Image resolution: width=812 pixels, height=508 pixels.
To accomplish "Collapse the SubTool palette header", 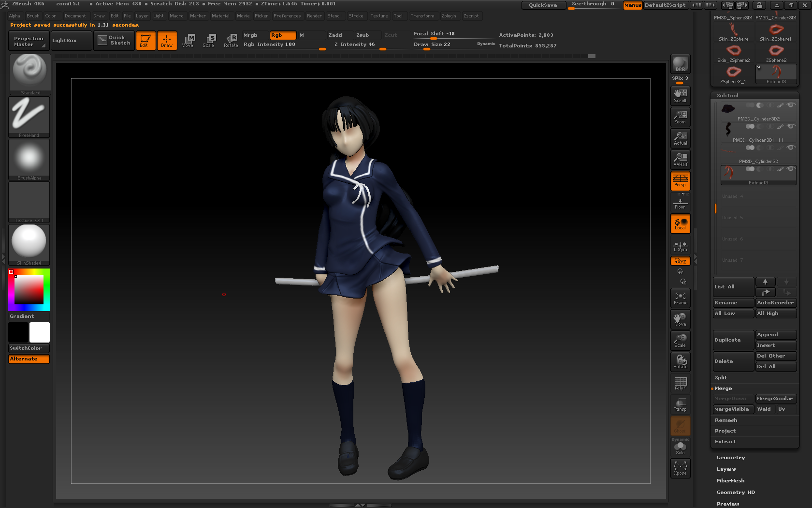I will (x=727, y=95).
